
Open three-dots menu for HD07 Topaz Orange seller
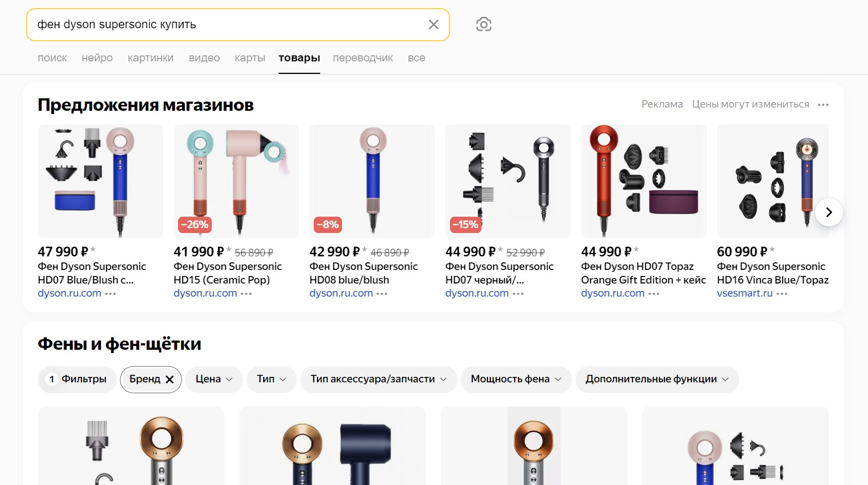[x=654, y=294]
